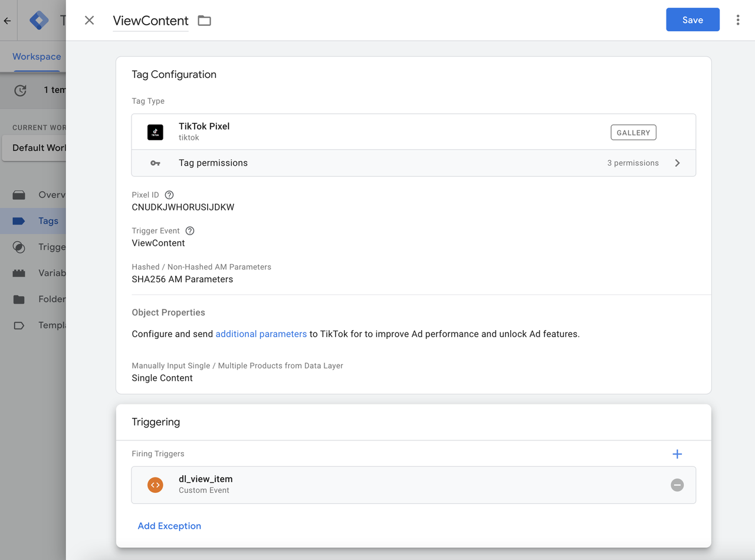Click the back arrow in background window
This screenshot has height=560, width=755.
7,21
